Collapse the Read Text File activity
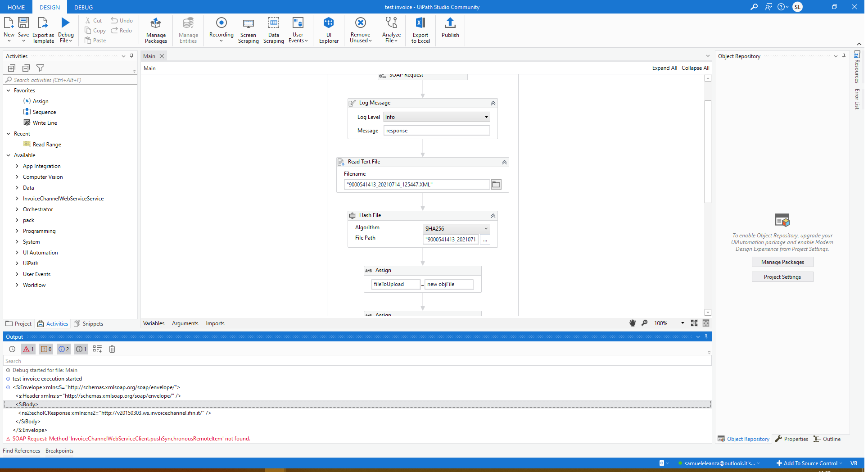 coord(504,162)
